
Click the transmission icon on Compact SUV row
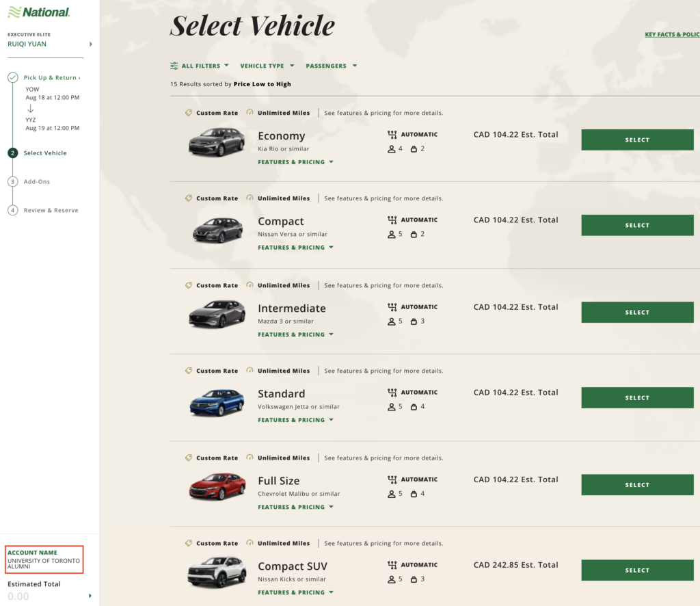[x=392, y=564]
